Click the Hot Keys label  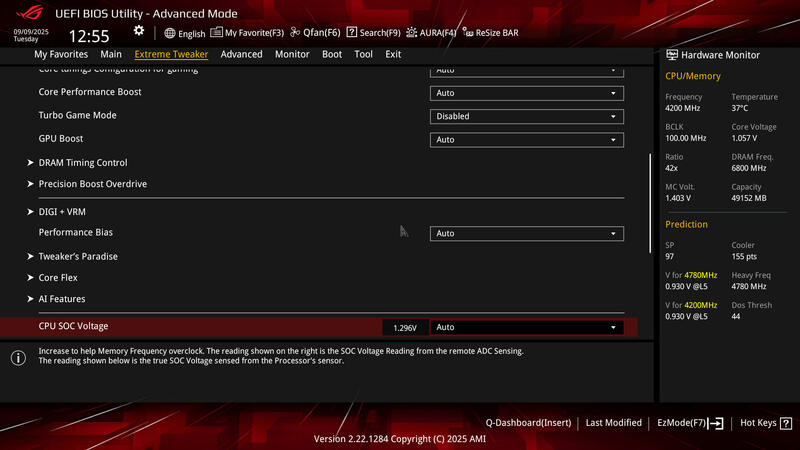pos(758,423)
